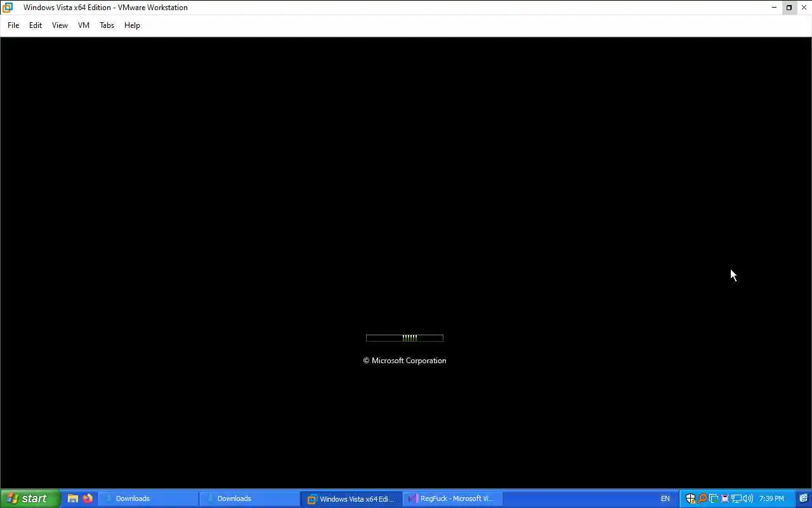Viewport: 812px width, 508px height.
Task: Open the Help menu
Action: [132, 25]
